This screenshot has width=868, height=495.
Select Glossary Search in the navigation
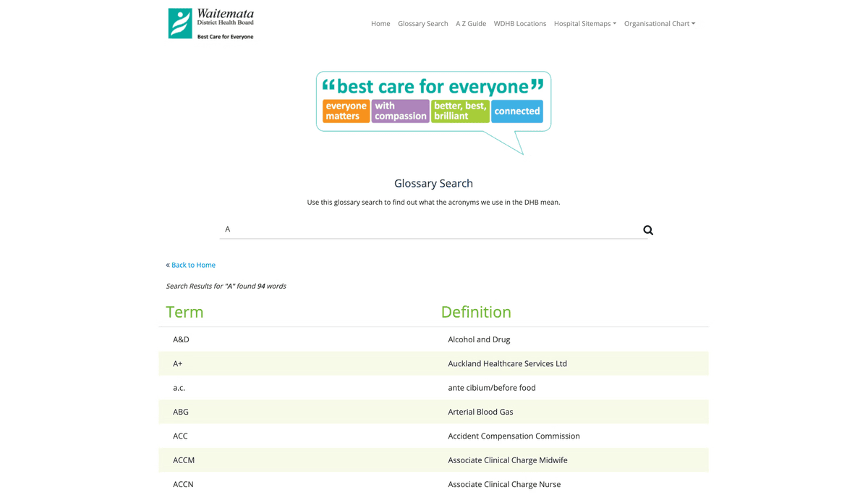pos(422,23)
